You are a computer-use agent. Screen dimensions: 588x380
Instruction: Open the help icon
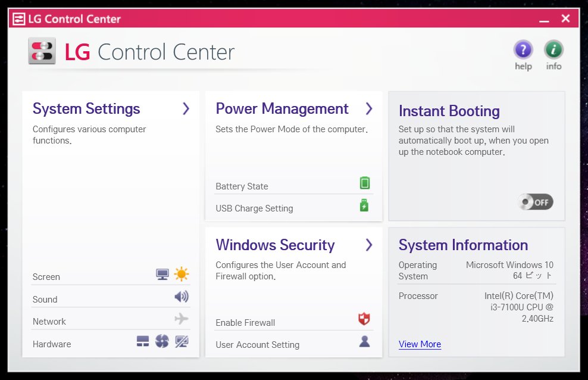click(523, 49)
